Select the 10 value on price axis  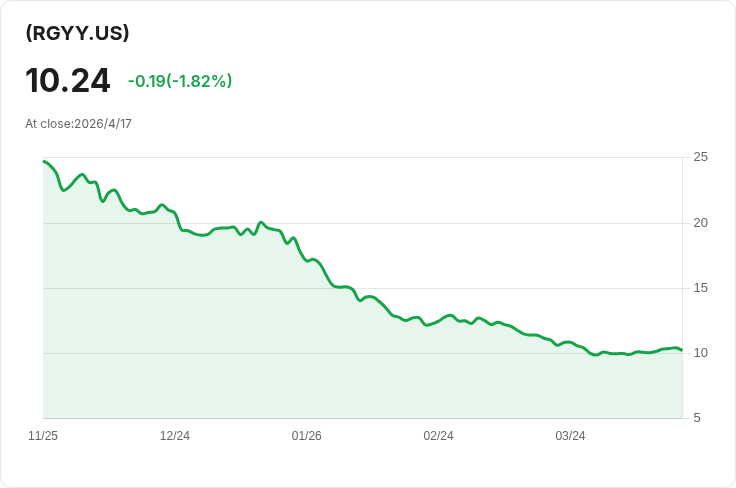tap(700, 353)
